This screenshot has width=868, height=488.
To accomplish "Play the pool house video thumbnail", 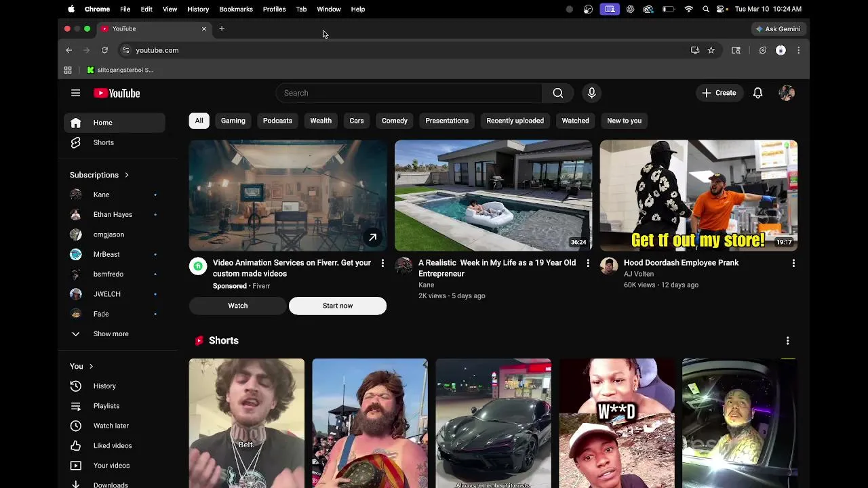I will (493, 196).
